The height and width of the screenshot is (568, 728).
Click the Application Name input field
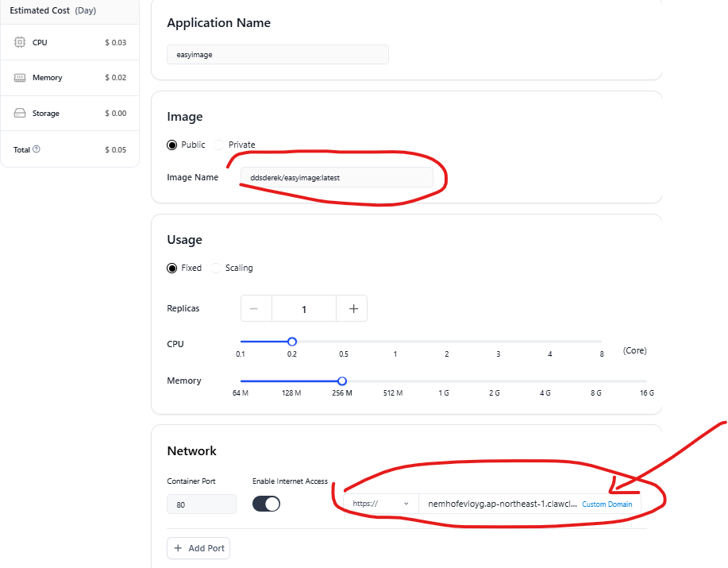click(277, 55)
